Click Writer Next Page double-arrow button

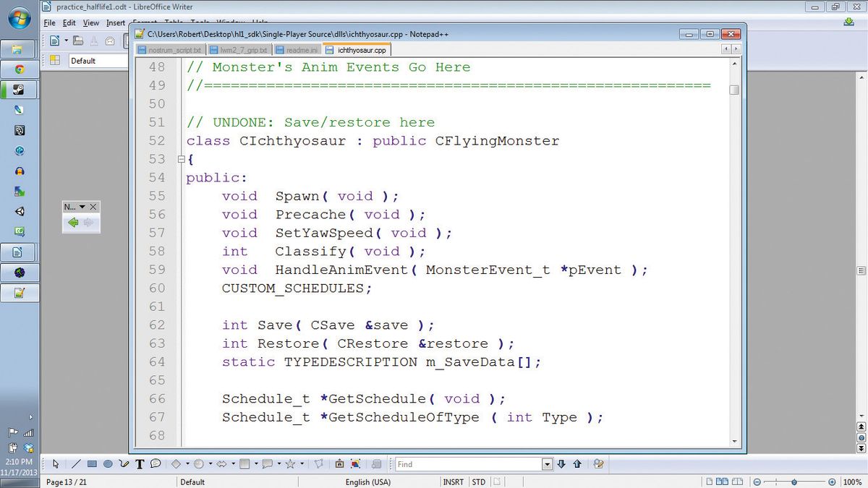click(x=861, y=448)
